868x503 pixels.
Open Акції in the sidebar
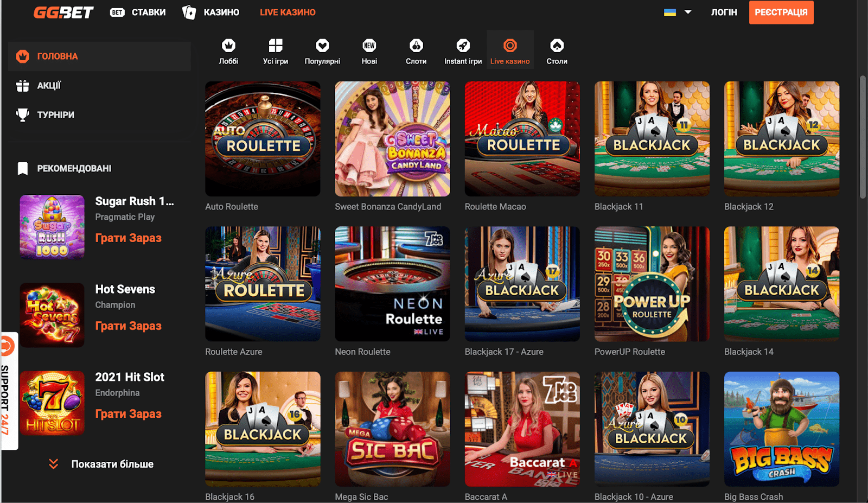coord(49,86)
